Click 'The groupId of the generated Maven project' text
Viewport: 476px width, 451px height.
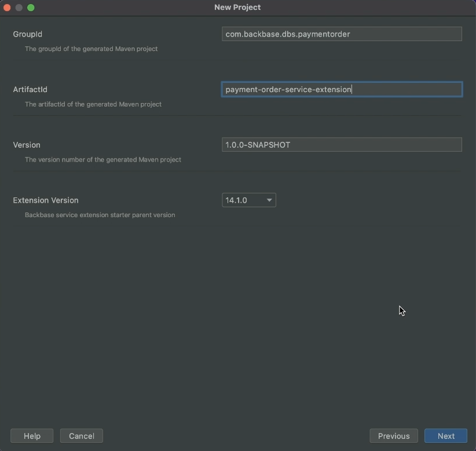pyautogui.click(x=91, y=49)
